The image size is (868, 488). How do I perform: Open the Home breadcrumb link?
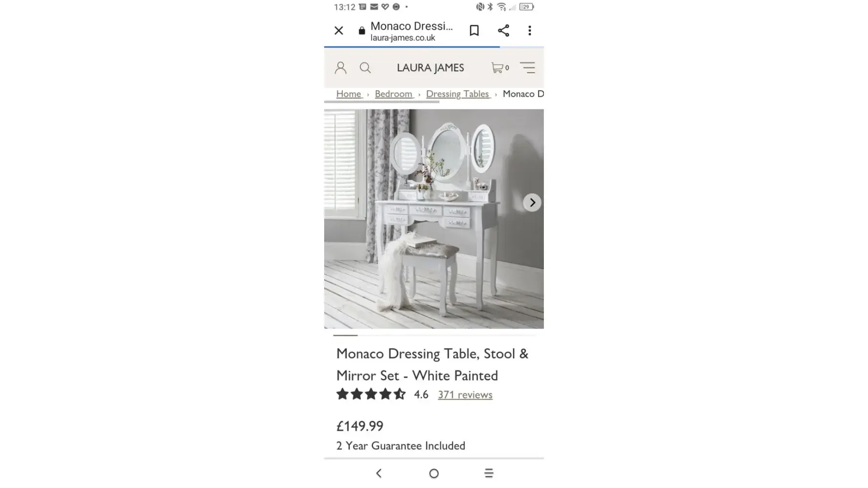349,94
